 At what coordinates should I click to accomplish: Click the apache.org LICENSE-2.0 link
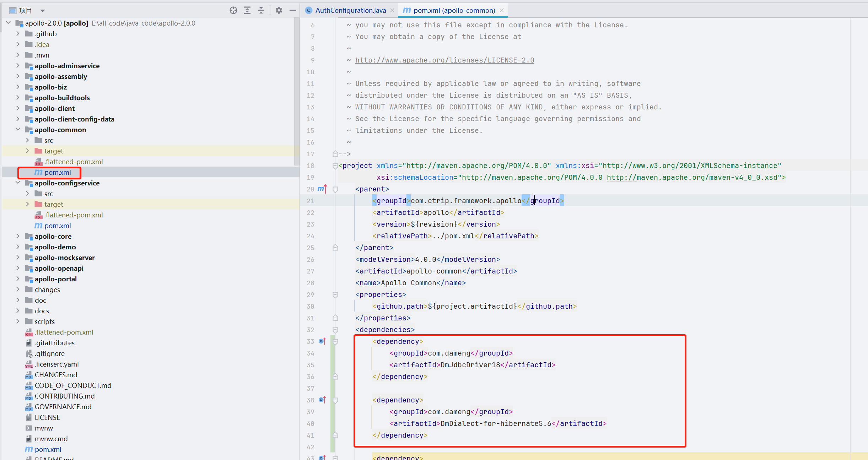click(444, 60)
